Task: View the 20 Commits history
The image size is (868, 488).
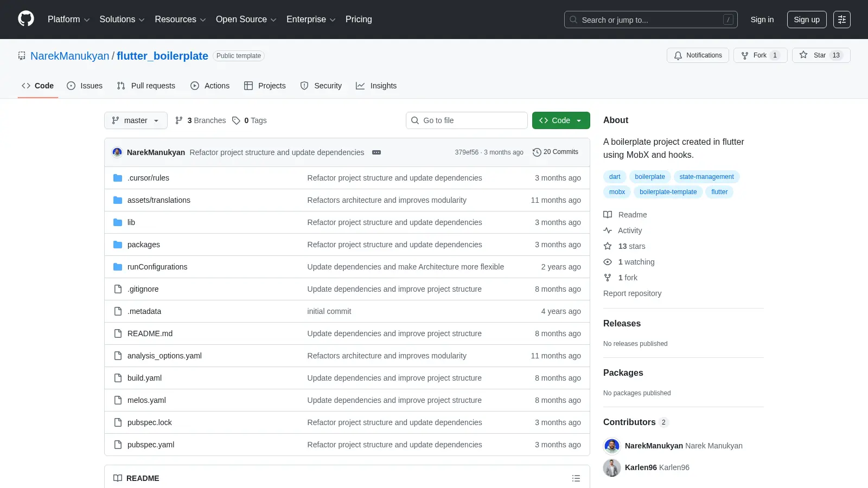Action: point(556,152)
